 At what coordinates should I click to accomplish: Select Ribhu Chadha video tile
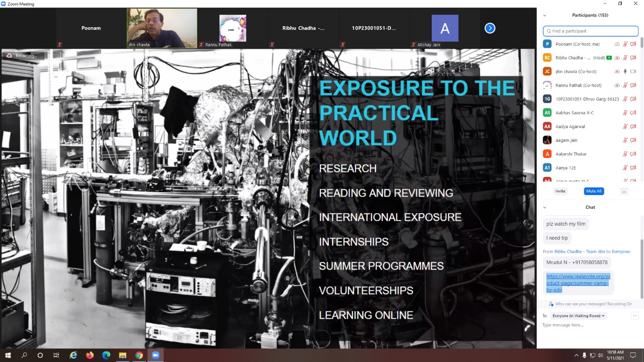coord(303,28)
